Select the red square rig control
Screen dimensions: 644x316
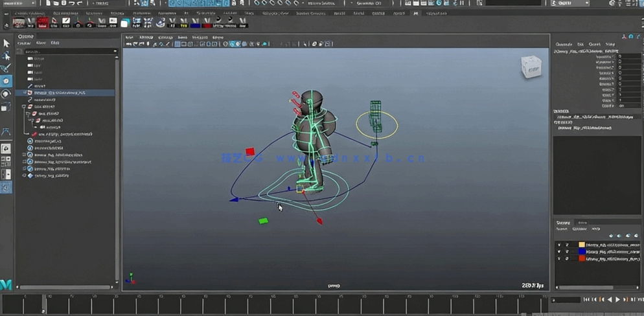250,152
